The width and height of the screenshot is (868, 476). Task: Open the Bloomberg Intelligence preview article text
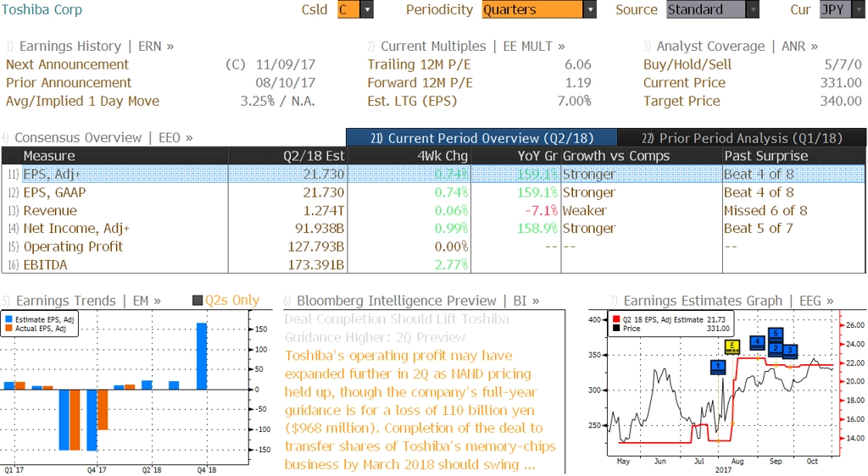[x=420, y=410]
